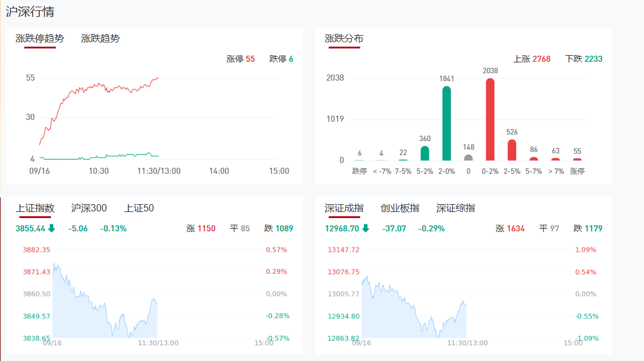Click the green 5-2% bar labeled 360
644x361 pixels.
coord(424,153)
